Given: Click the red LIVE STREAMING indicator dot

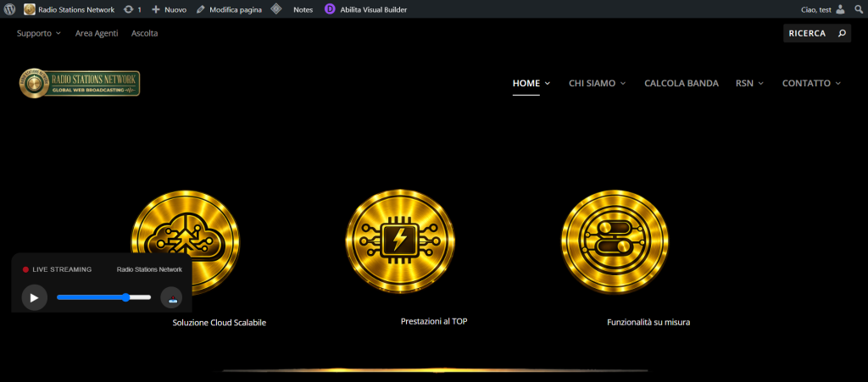Looking at the screenshot, I should 25,270.
